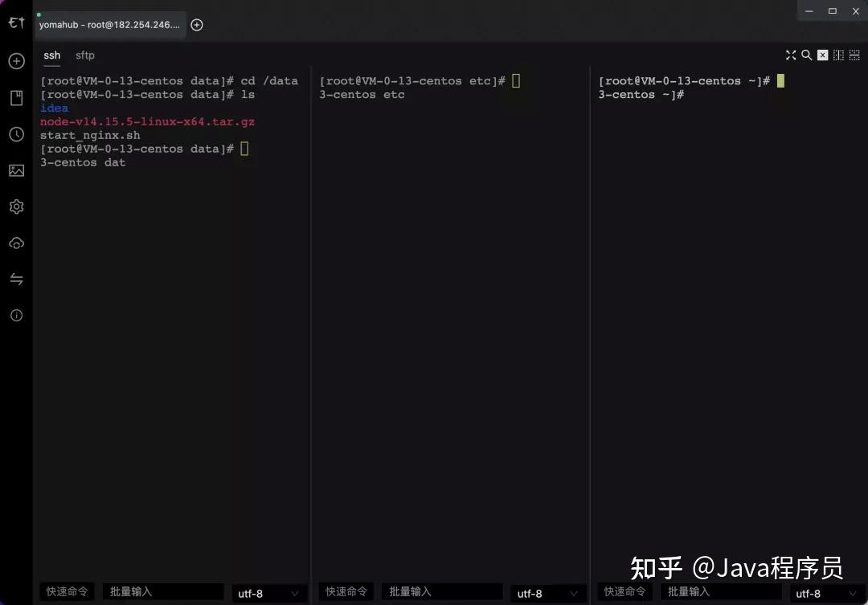This screenshot has width=868, height=605.
Task: Open the utf-8 encoding dropdown in the right pane
Action: pos(823,593)
